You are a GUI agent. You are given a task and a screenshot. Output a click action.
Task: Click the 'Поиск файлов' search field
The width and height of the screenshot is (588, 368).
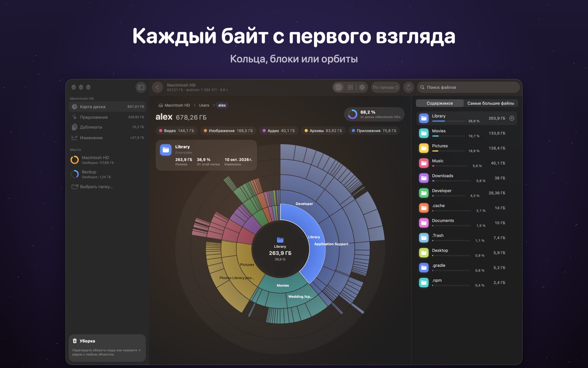[468, 87]
